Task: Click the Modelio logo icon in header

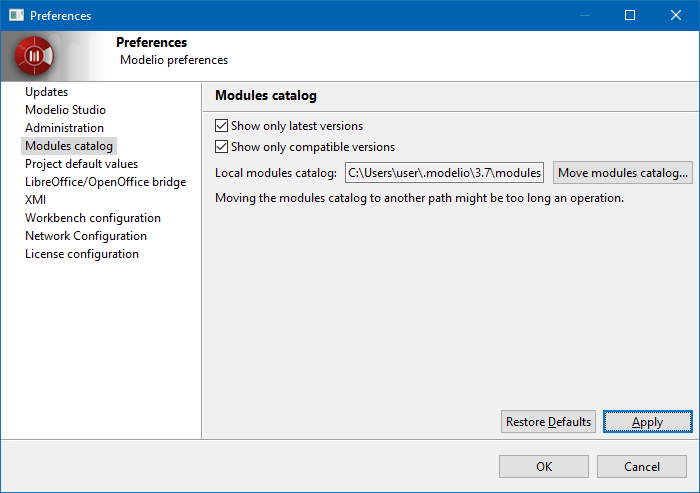Action: pyautogui.click(x=34, y=56)
